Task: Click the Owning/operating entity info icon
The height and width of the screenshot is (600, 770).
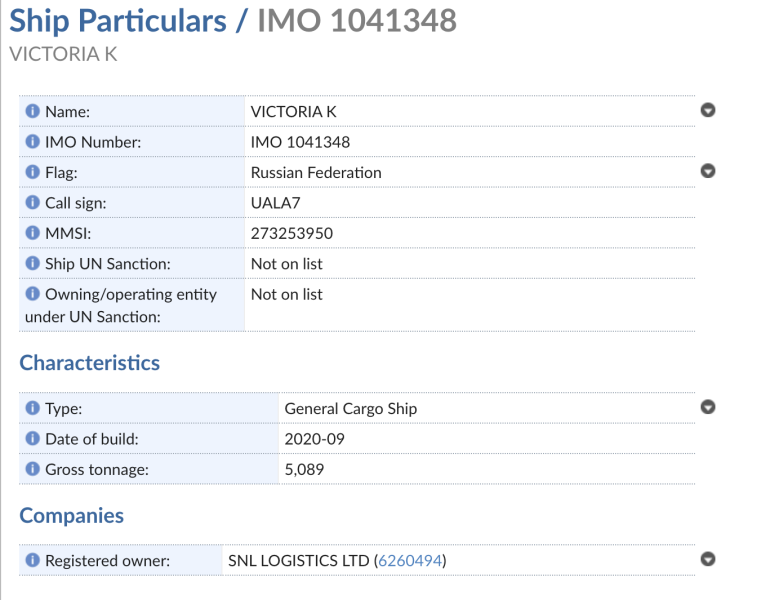Action: tap(33, 294)
